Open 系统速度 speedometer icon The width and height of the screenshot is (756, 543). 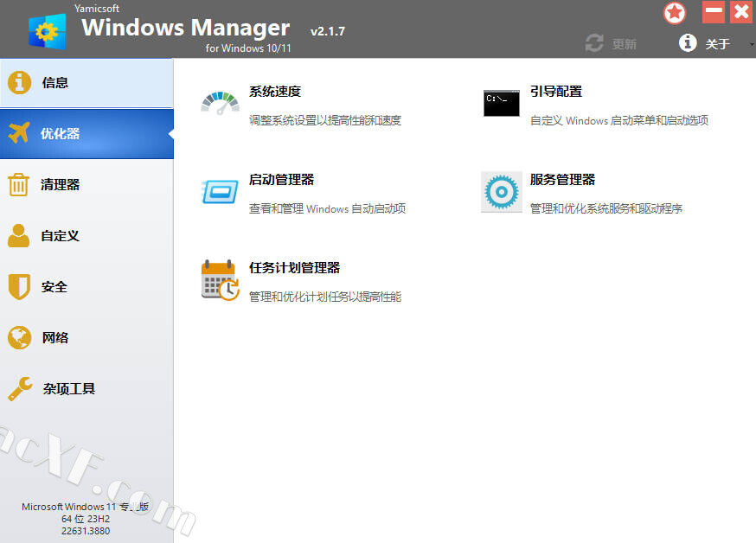221,103
